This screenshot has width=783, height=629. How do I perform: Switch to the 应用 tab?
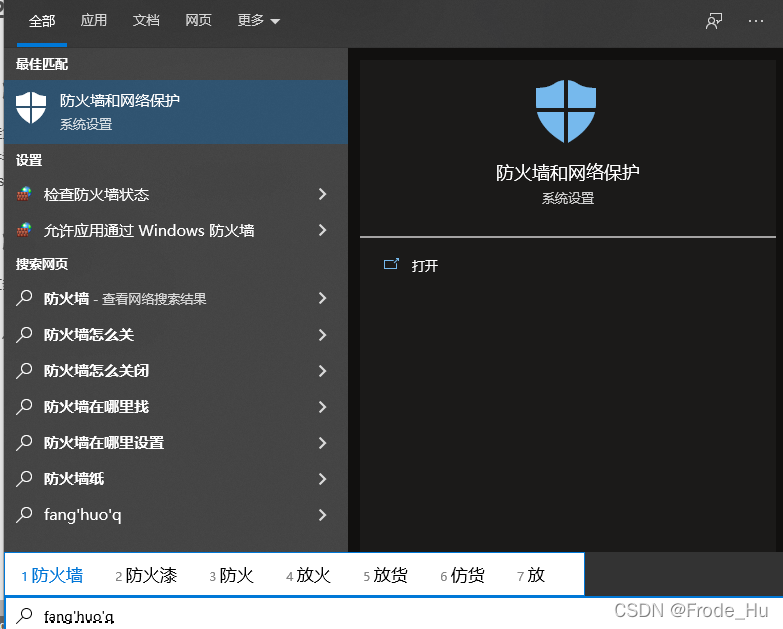click(x=94, y=20)
